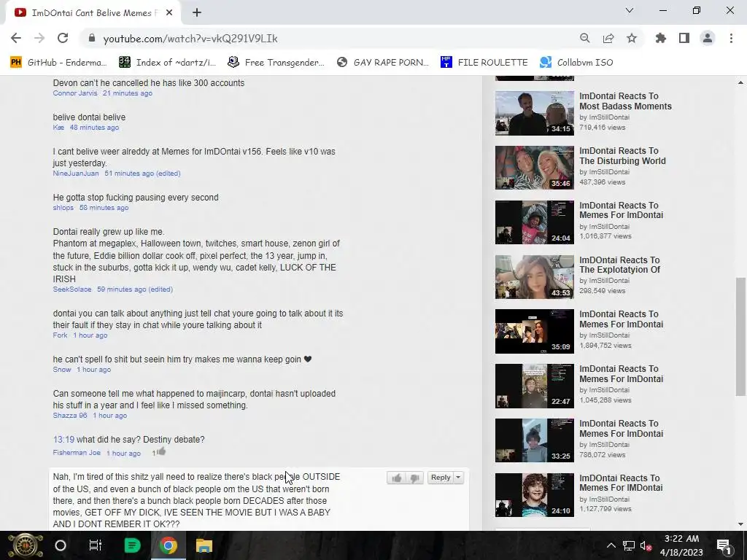Bookmark this page with the star icon
Image resolution: width=747 pixels, height=560 pixels.
click(x=632, y=38)
